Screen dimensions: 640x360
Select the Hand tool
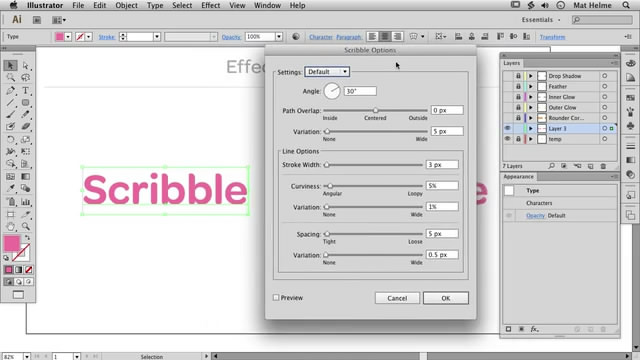[11, 227]
